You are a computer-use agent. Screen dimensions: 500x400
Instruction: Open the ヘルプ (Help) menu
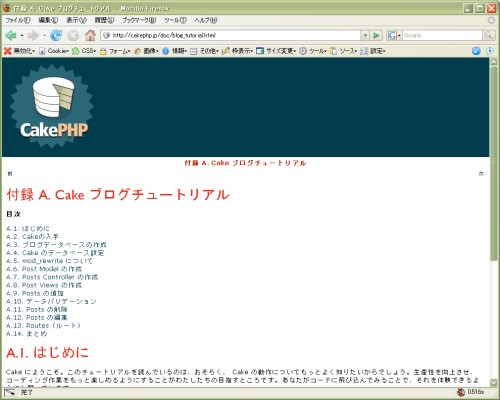coord(206,20)
